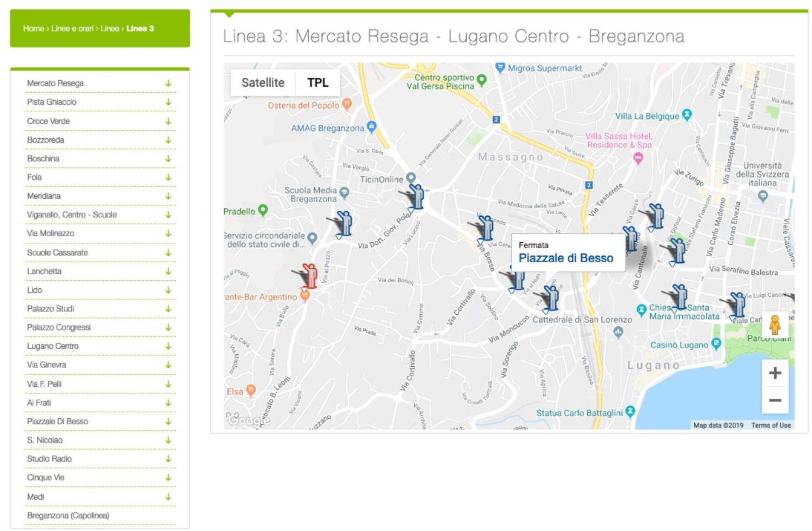The height and width of the screenshot is (531, 812).
Task: Zoom in the map with plus button
Action: [x=775, y=374]
